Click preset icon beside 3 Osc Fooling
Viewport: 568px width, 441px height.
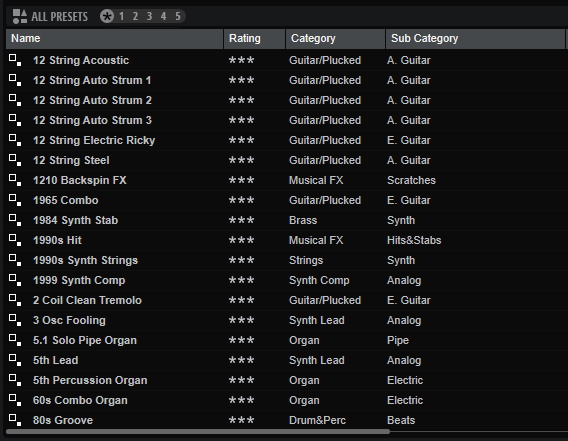tap(15, 320)
